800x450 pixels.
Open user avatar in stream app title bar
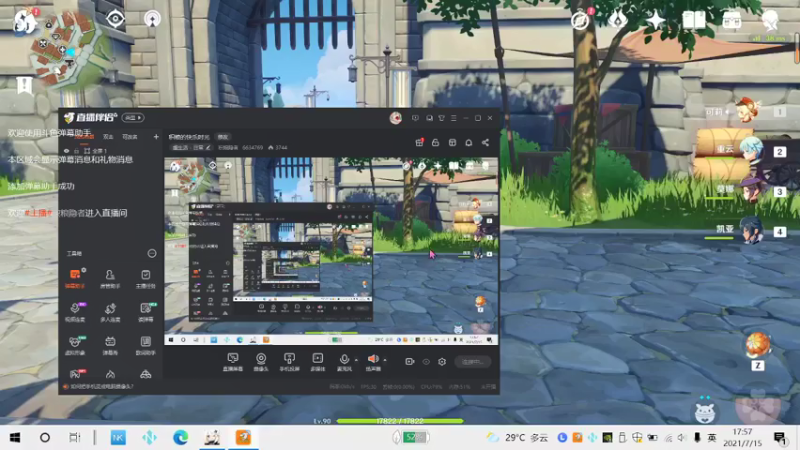click(395, 118)
